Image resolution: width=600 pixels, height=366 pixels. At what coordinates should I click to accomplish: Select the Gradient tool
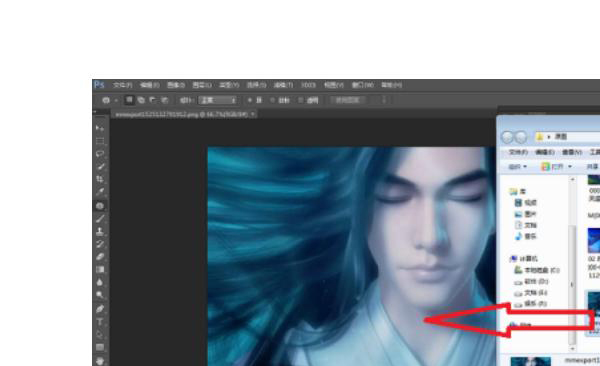pyautogui.click(x=100, y=270)
